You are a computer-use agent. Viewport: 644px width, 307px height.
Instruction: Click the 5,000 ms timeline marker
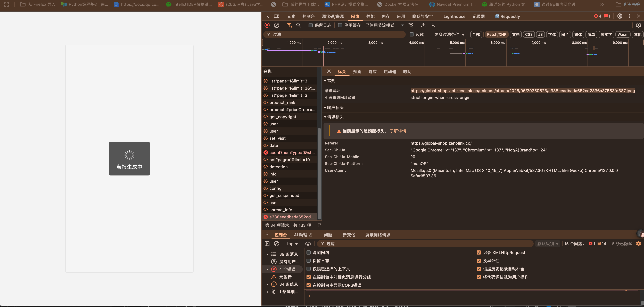pyautogui.click(x=457, y=43)
